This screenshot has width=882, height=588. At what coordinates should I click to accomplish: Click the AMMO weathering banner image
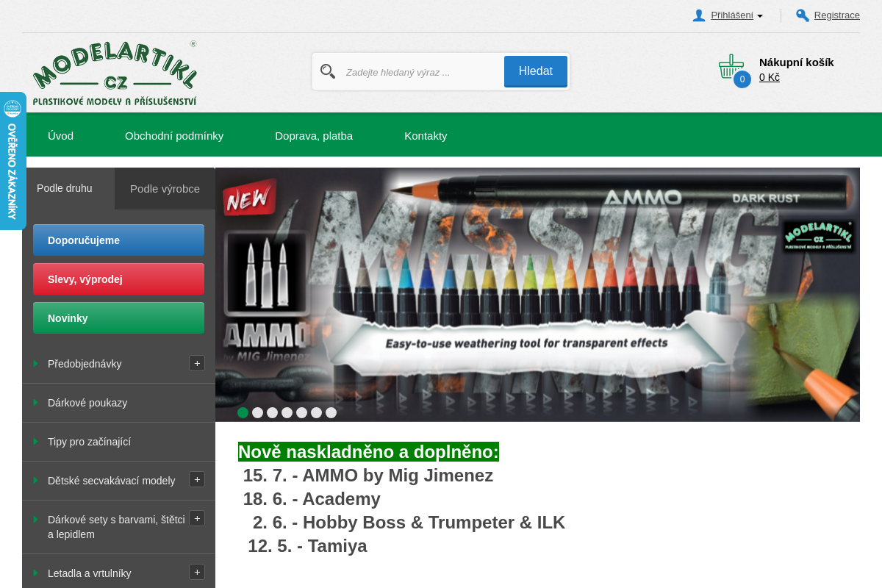(537, 295)
